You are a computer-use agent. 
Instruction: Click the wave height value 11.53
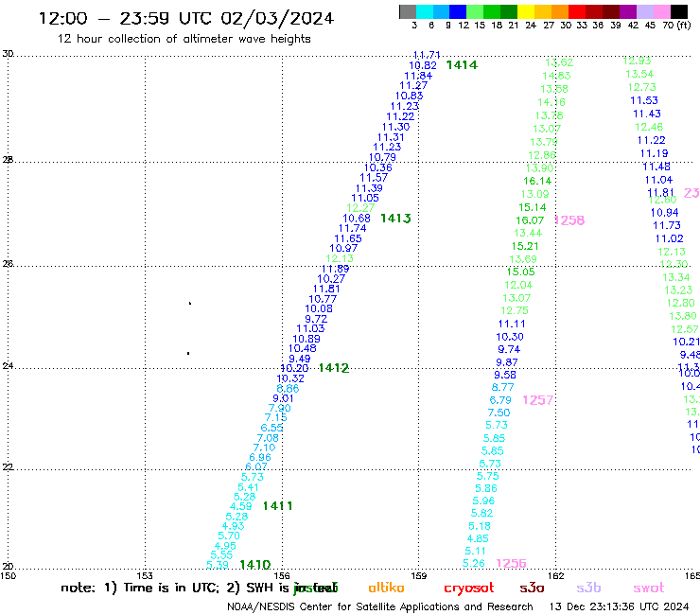[x=644, y=100]
